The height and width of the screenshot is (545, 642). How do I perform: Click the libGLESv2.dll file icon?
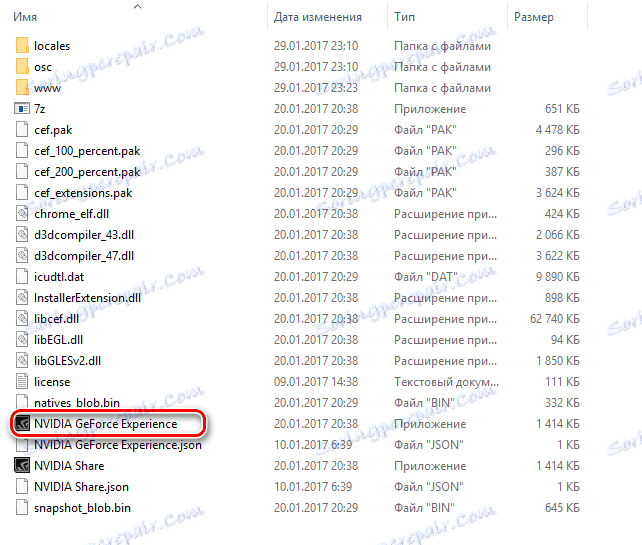pos(22,361)
